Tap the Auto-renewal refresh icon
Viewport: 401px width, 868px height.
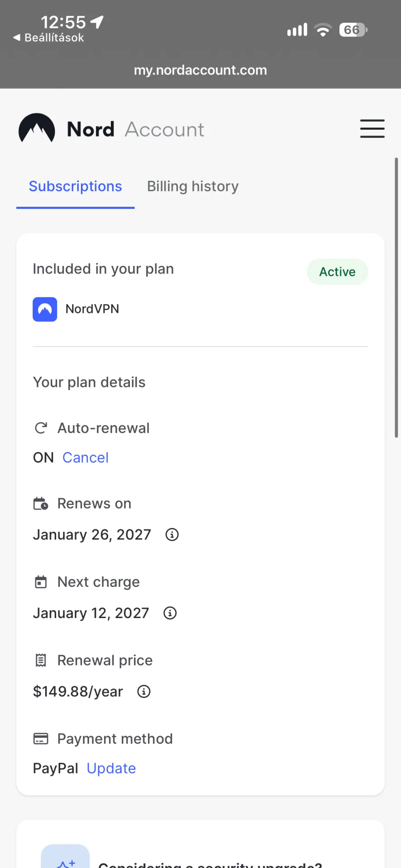coord(41,428)
